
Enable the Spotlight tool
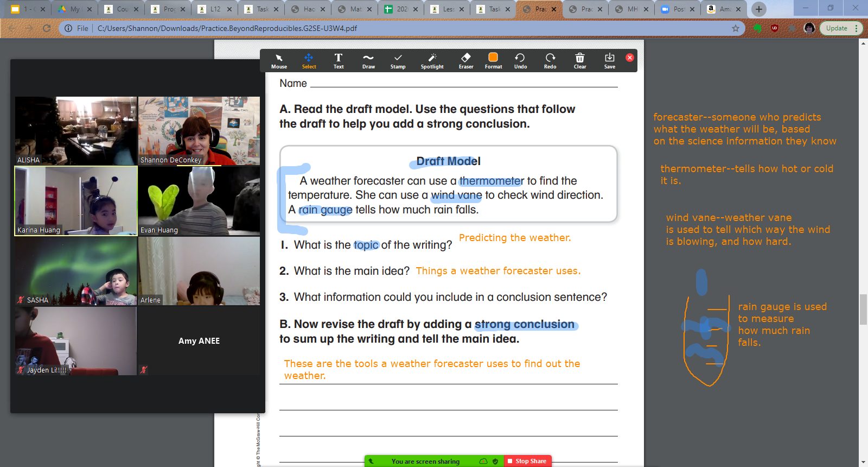(432, 61)
